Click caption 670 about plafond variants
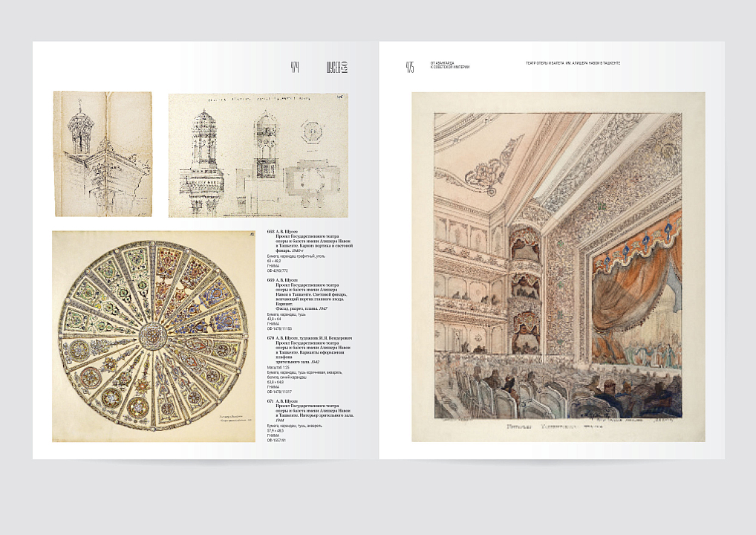Viewport: 756px width, 535px height. coord(308,360)
